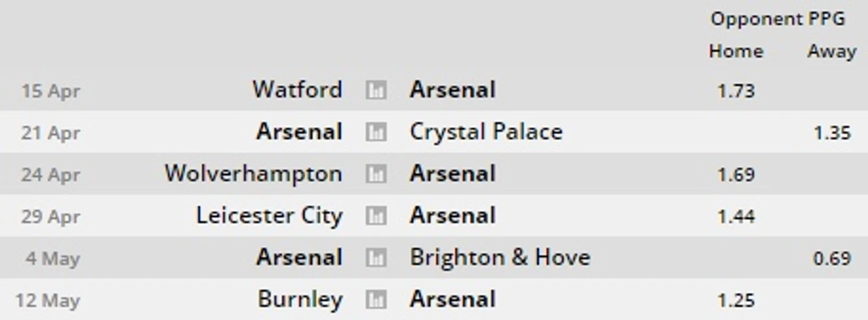Open the Leicester City team page
The image size is (868, 320).
point(269,216)
